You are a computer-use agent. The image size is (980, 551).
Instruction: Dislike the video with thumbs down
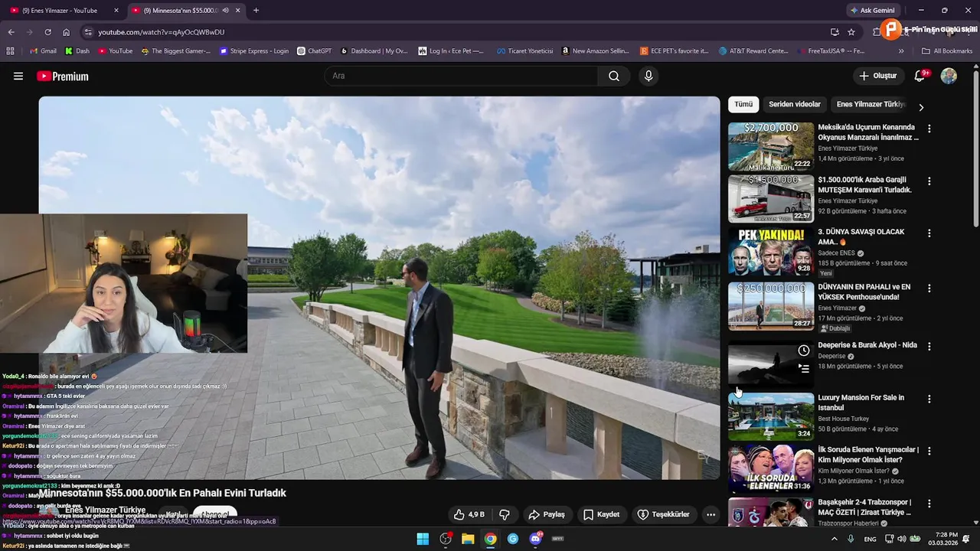coord(505,514)
